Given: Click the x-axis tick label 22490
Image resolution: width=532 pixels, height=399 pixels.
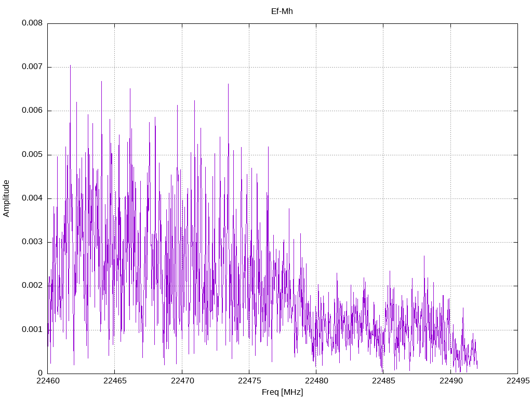Looking at the screenshot, I should point(450,381).
